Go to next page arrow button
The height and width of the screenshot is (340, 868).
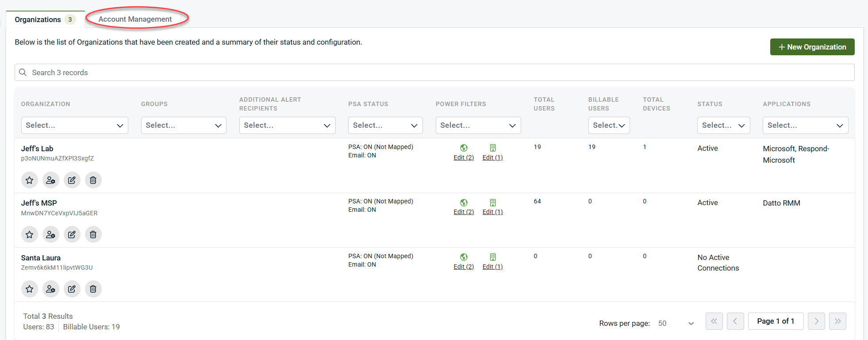click(816, 321)
